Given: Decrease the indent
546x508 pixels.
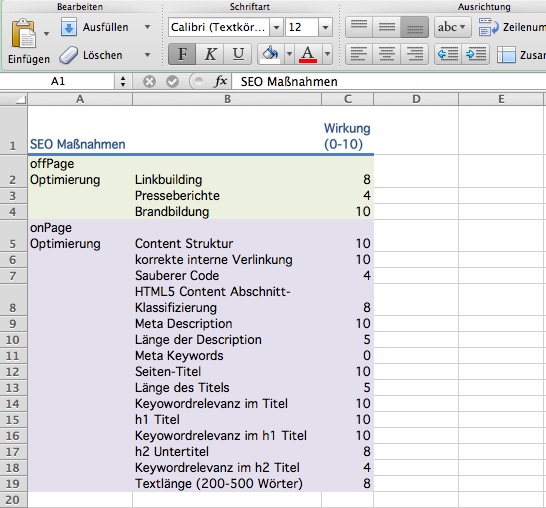Looking at the screenshot, I should [448, 54].
